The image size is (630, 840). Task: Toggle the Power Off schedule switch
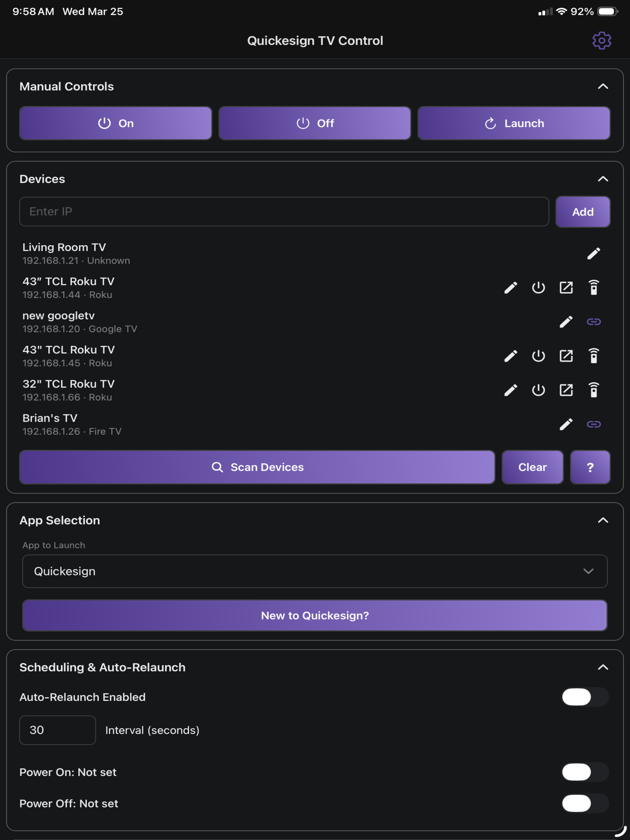pos(585,803)
